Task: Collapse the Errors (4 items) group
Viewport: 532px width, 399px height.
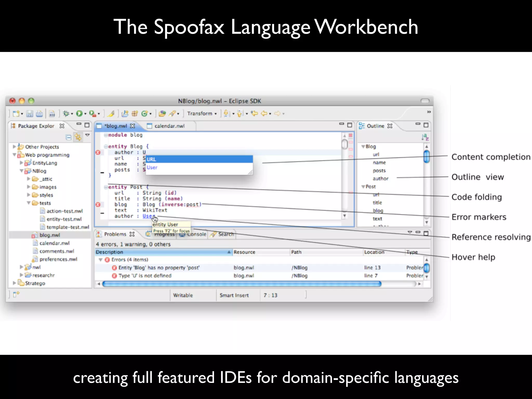Action: (x=101, y=260)
